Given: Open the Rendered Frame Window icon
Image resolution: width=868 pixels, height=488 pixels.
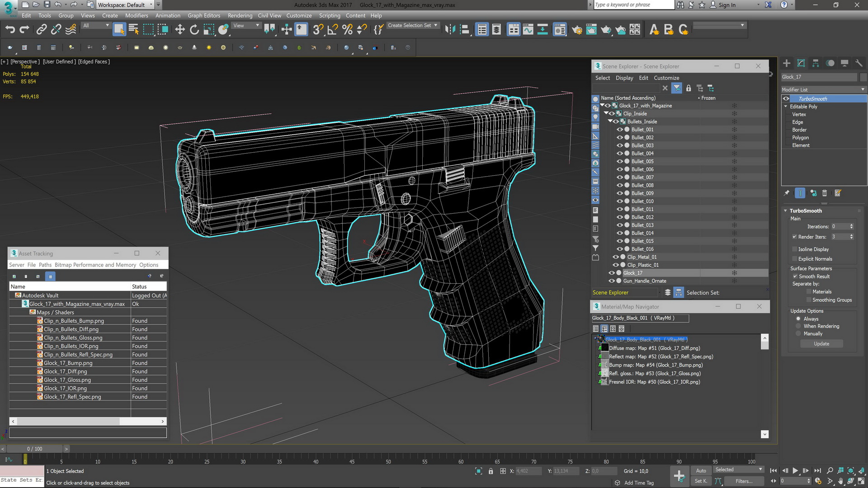Looking at the screenshot, I should (x=591, y=30).
